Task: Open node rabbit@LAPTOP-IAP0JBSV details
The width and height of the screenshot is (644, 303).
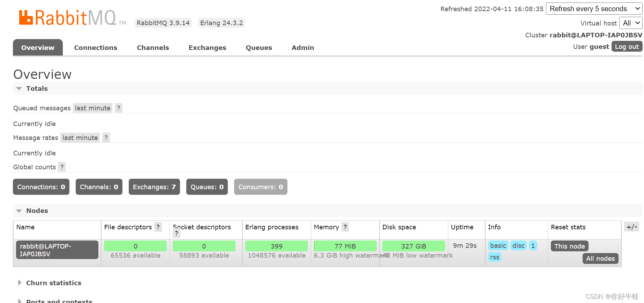Action: click(57, 250)
